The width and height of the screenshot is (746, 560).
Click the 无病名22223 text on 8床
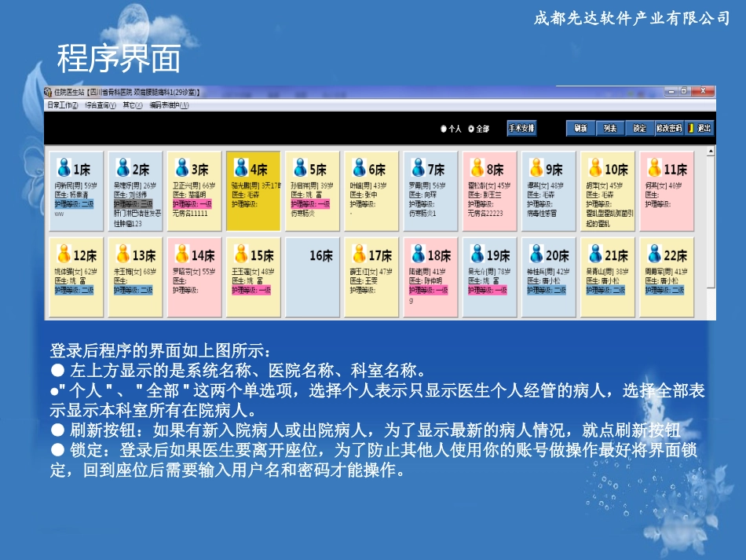485,214
